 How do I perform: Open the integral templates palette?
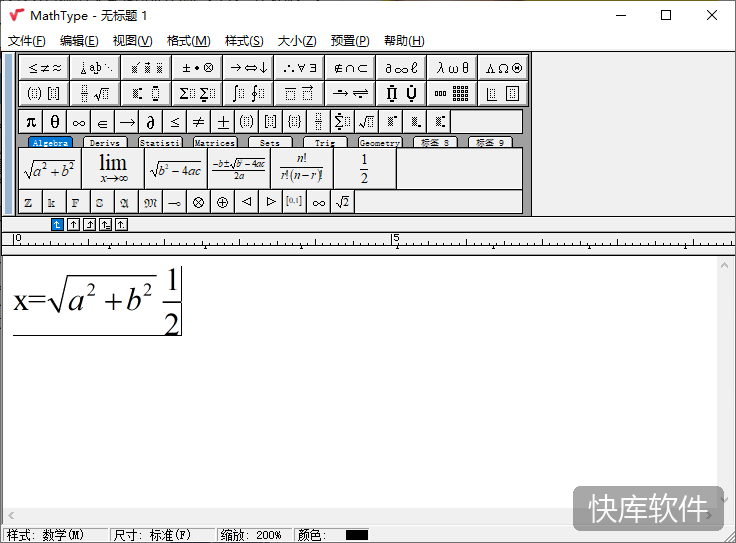[x=248, y=93]
